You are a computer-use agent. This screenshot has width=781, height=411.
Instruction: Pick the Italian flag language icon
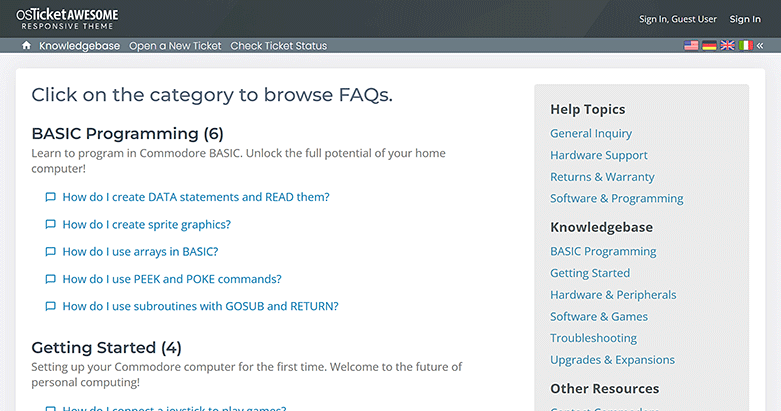click(745, 46)
